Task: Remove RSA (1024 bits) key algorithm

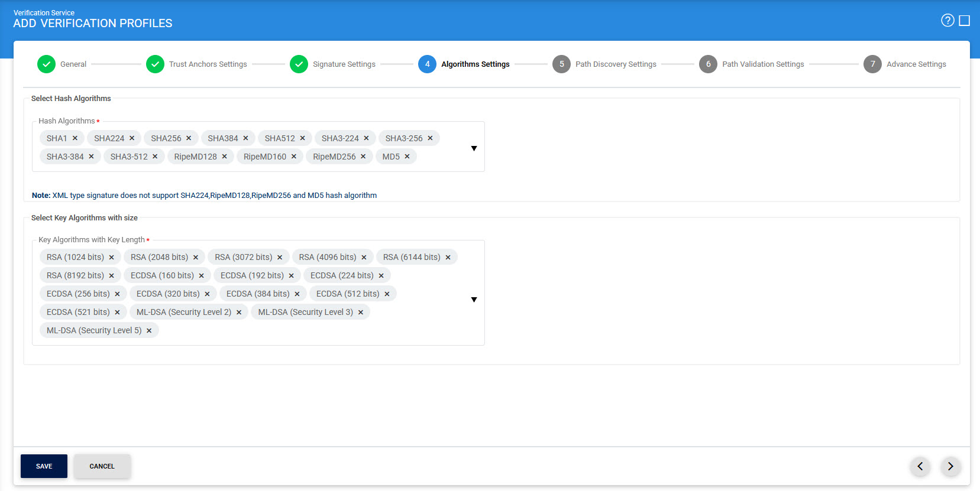Action: click(111, 258)
